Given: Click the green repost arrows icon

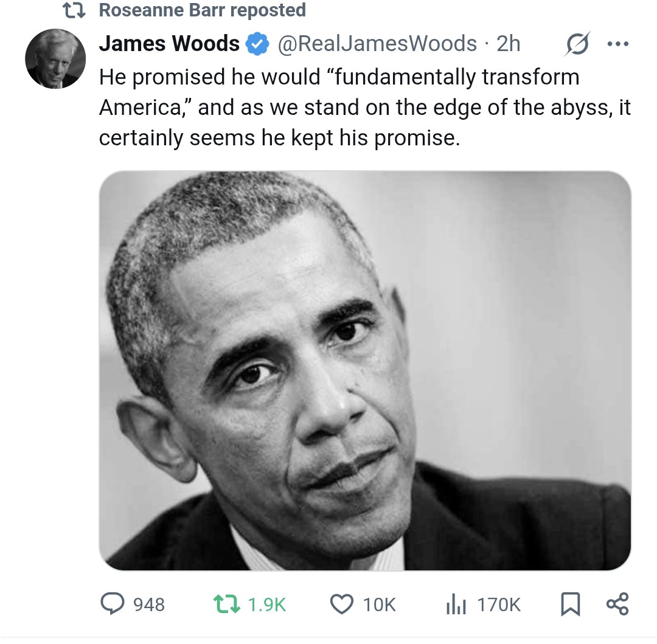Looking at the screenshot, I should (x=227, y=604).
